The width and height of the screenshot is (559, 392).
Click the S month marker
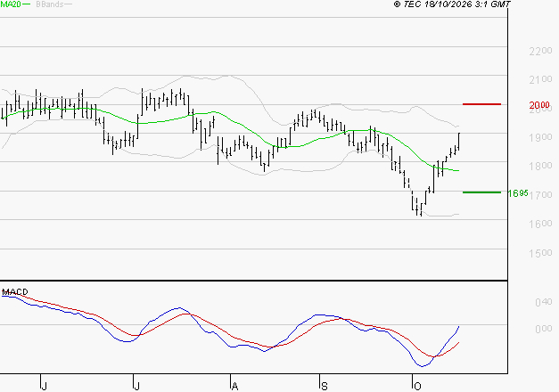pos(324,387)
